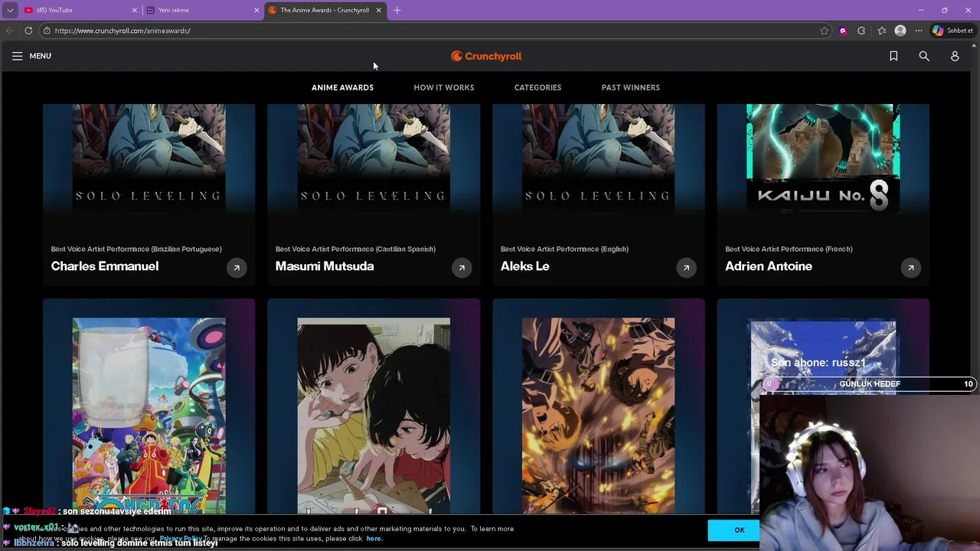Click 'Best Voice Artist Performance (English)' text

[x=564, y=249]
